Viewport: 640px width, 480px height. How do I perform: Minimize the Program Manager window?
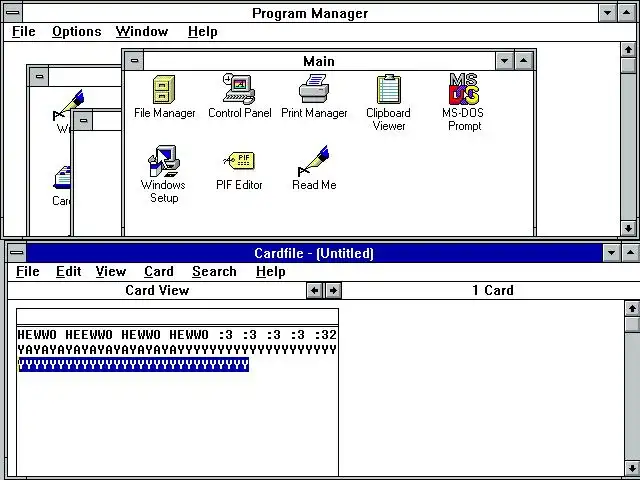pos(607,13)
